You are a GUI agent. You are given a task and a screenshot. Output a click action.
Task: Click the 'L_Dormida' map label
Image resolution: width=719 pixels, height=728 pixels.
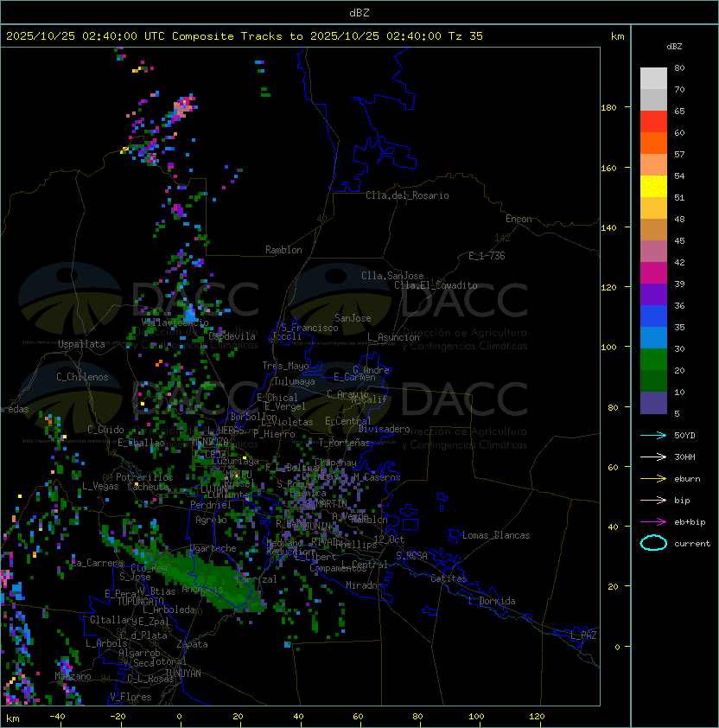(x=492, y=601)
